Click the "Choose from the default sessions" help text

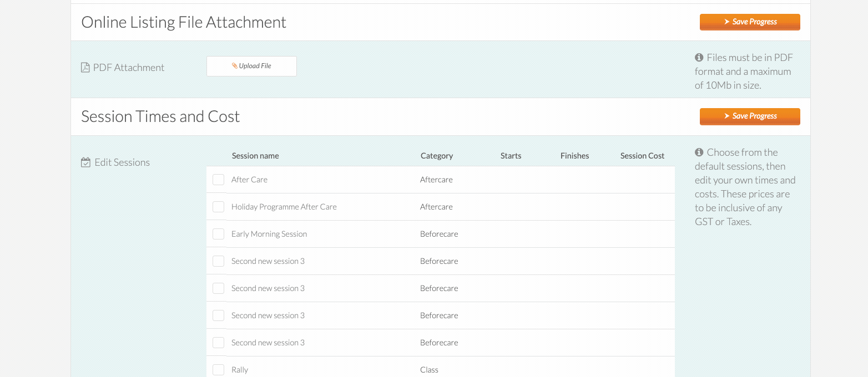[745, 187]
